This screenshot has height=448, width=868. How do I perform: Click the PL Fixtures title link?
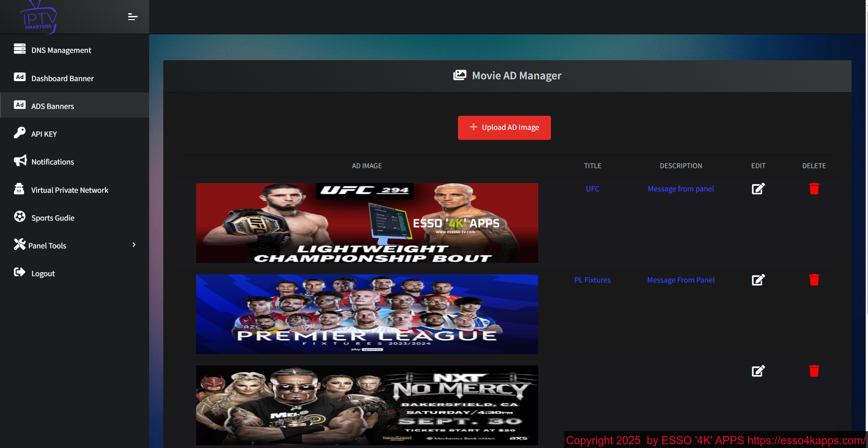pyautogui.click(x=593, y=280)
